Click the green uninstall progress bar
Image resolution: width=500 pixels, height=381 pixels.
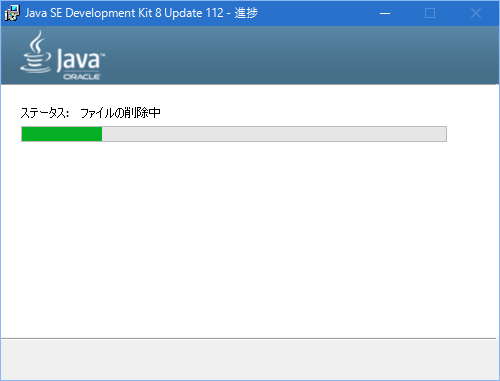[234, 134]
